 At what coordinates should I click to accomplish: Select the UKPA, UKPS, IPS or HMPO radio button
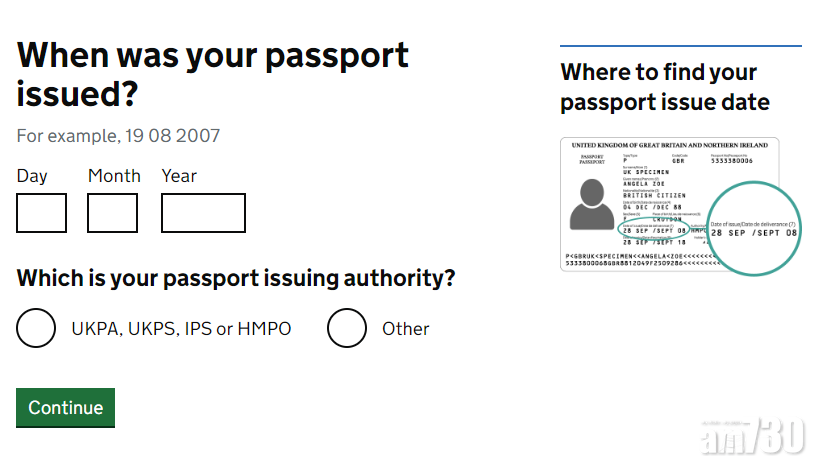point(36,328)
